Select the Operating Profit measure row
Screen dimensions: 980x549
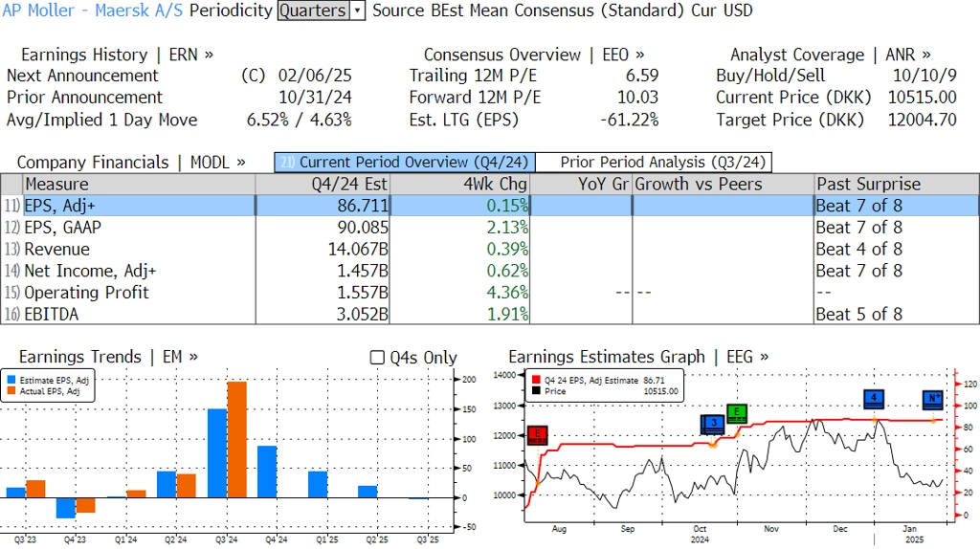(490, 293)
